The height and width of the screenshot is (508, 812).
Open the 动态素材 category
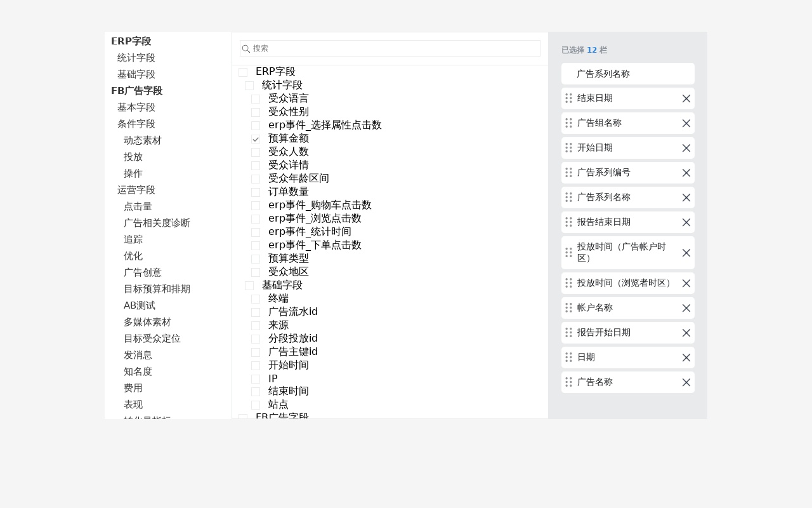pos(143,140)
